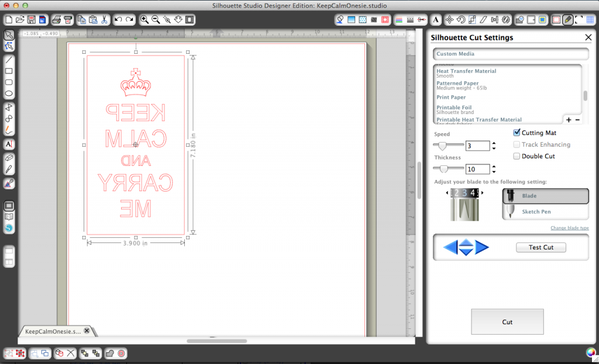Viewport: 599px width, 364px height.
Task: Print the current design
Action: 57,19
